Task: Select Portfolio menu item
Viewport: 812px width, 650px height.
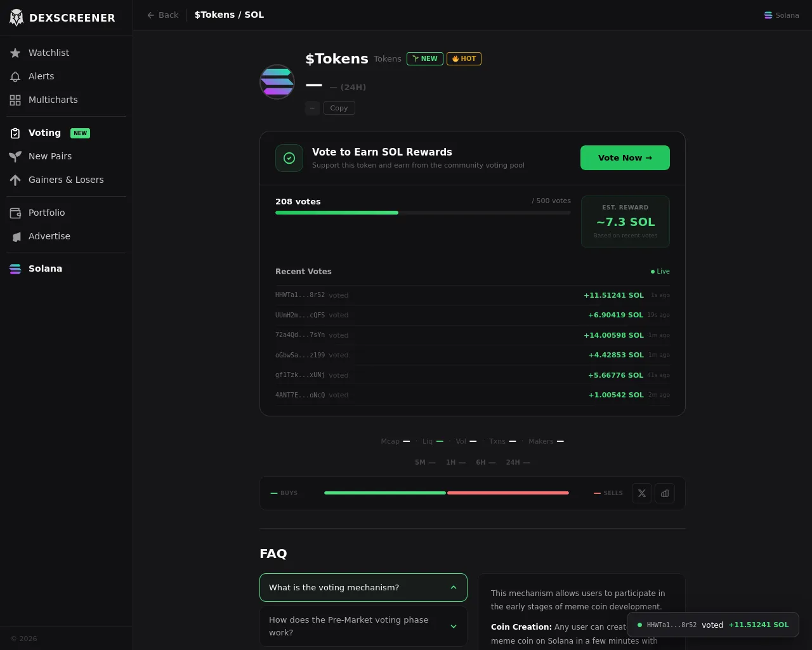Action: (66, 213)
